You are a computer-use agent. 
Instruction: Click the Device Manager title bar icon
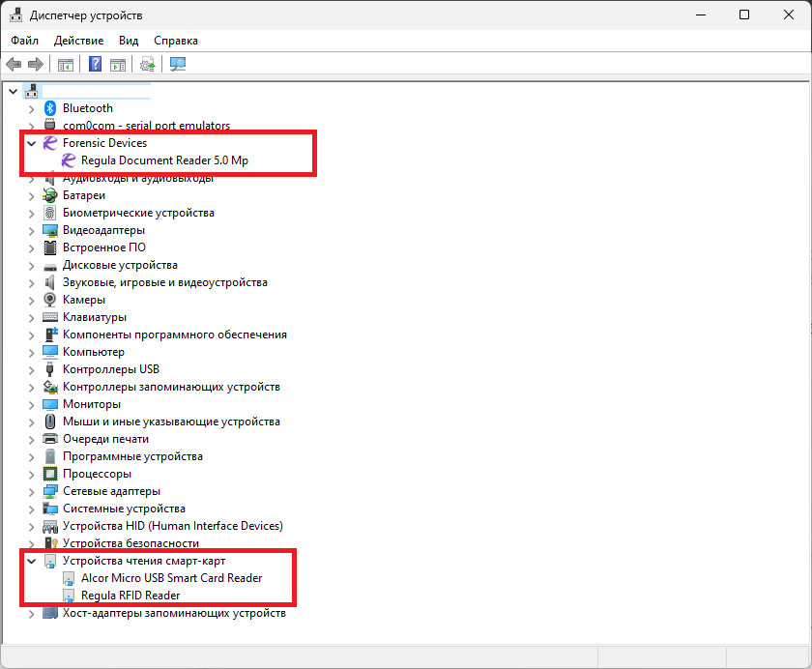point(16,15)
